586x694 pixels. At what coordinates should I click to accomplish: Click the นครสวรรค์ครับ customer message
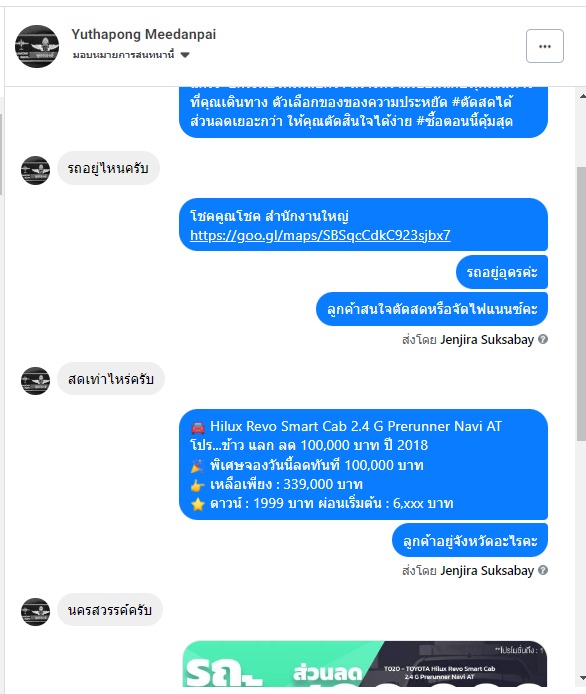pyautogui.click(x=110, y=609)
